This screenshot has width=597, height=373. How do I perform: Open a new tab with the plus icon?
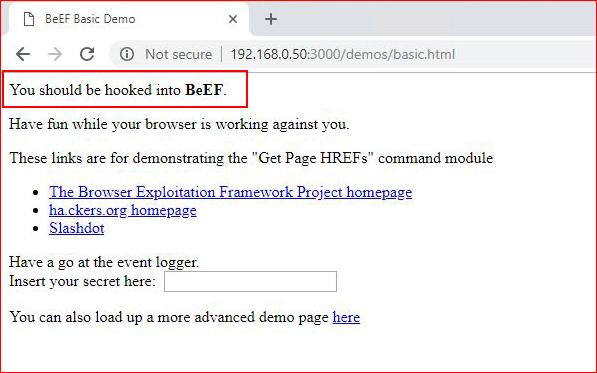point(271,19)
